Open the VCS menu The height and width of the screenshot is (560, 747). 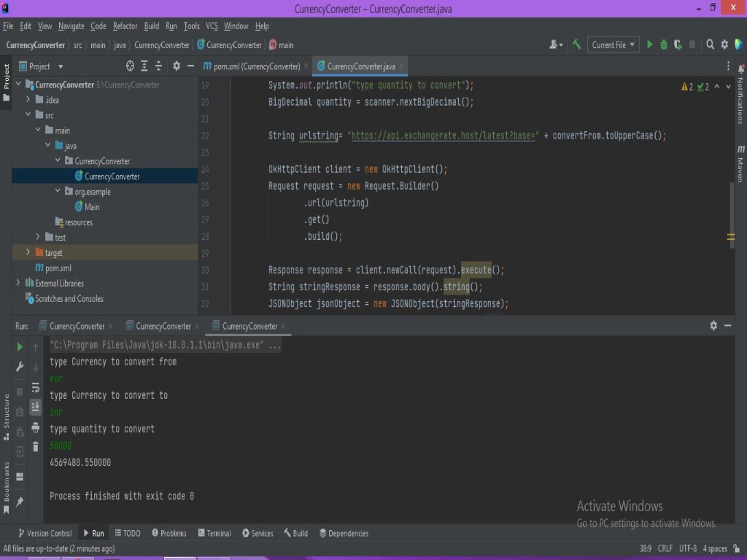click(x=212, y=26)
